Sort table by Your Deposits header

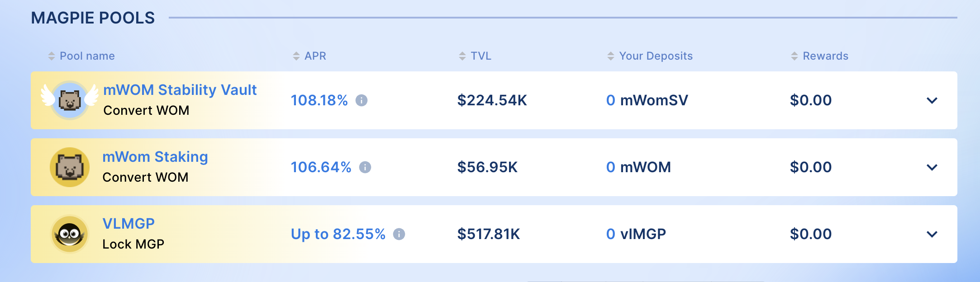coord(650,56)
